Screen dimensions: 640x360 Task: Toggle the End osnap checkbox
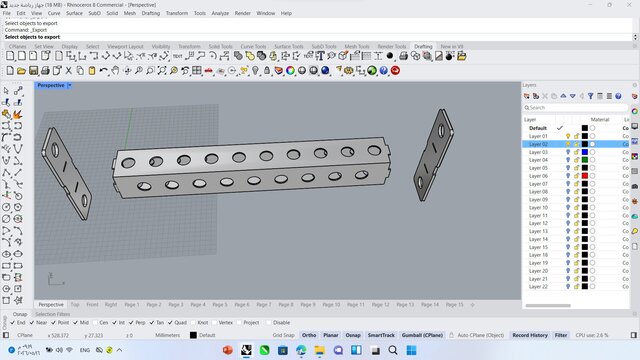tap(13, 322)
